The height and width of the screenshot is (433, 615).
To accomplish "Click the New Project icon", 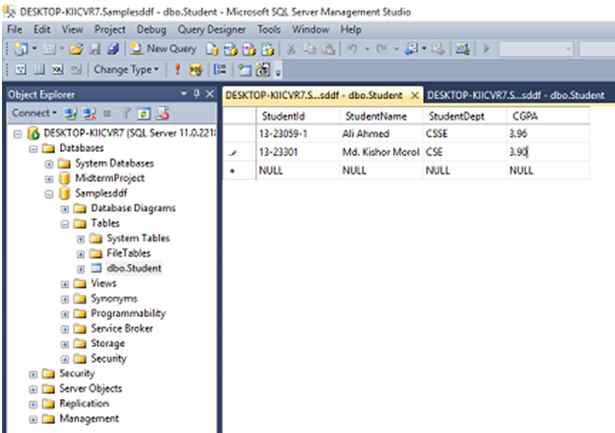I will (x=21, y=49).
